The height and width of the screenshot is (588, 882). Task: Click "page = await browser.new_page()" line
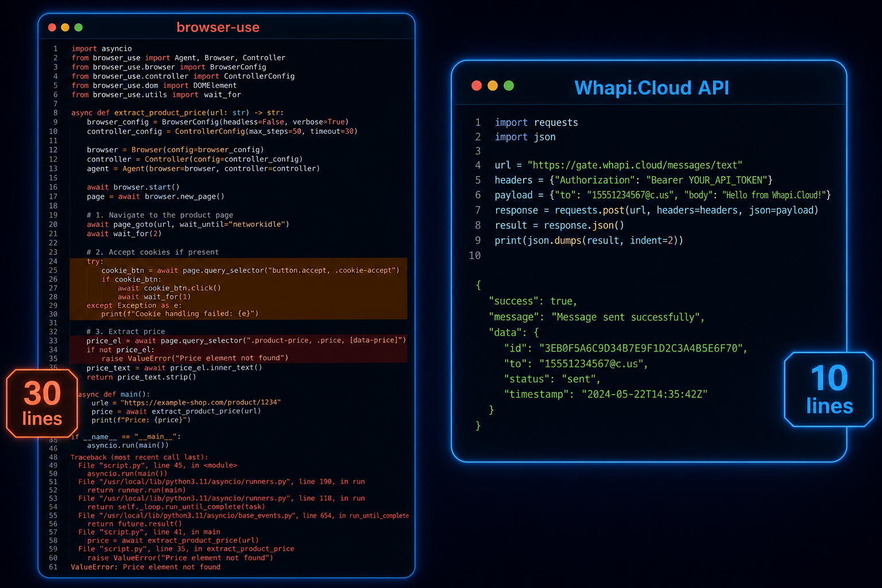click(x=156, y=196)
